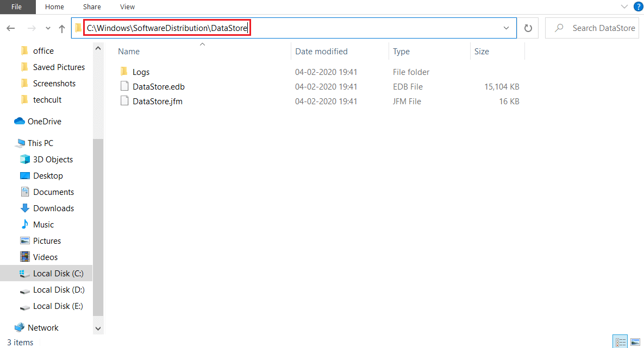Screen dimensions: 644x348
Task: Sort by Name column header
Action: pos(129,51)
